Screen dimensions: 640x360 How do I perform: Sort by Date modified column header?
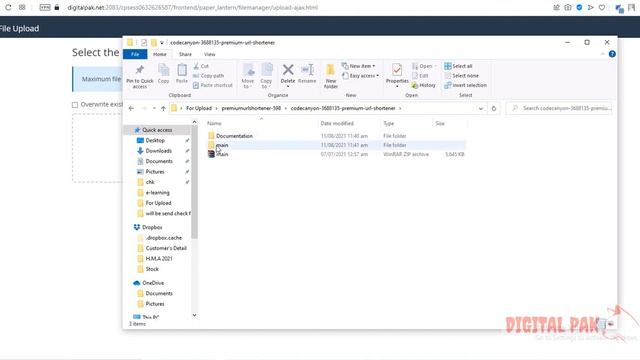coord(337,123)
